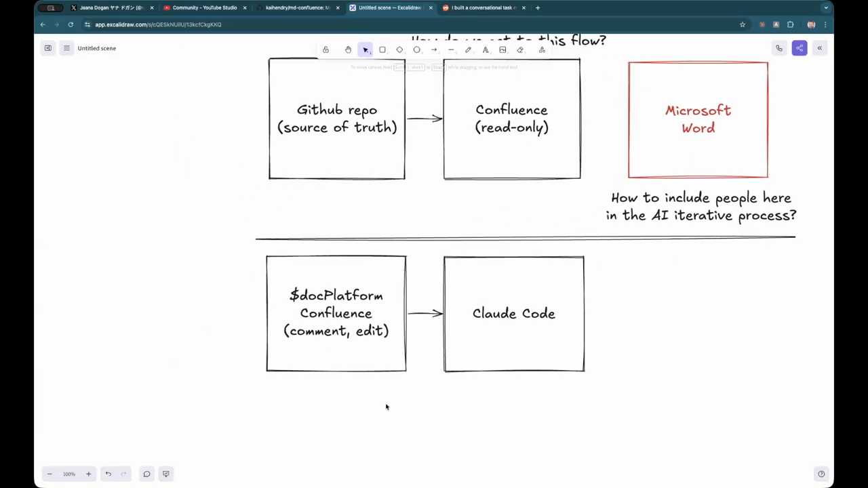Viewport: 868px width, 488px height.
Task: Click the zoom in plus button
Action: [x=88, y=474]
